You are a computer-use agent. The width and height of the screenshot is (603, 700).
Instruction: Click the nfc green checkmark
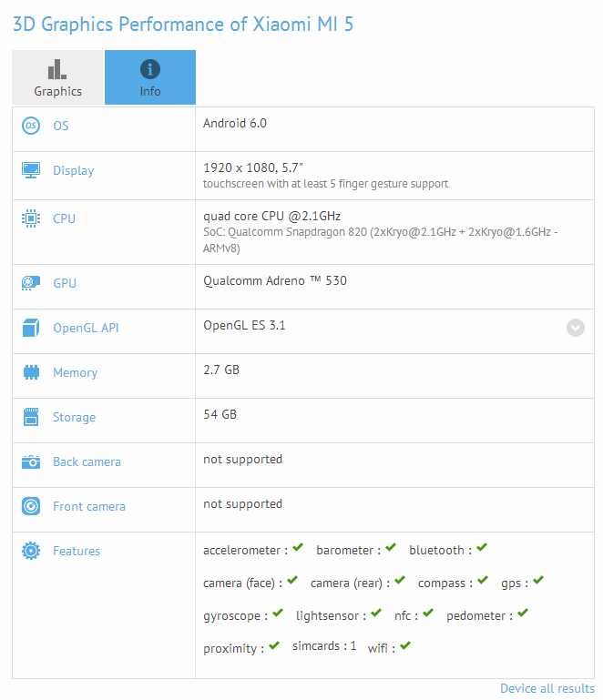tap(425, 614)
